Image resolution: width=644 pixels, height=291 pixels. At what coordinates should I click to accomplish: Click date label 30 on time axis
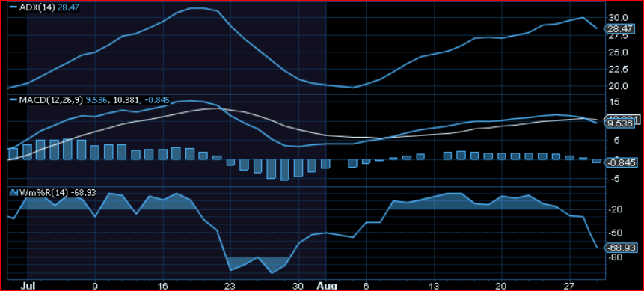pos(298,285)
